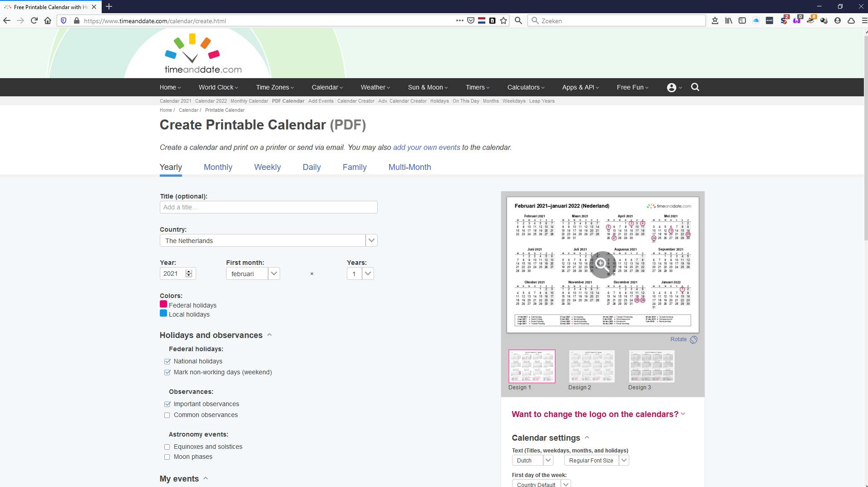Select the Design 1 thumbnail

point(532,366)
